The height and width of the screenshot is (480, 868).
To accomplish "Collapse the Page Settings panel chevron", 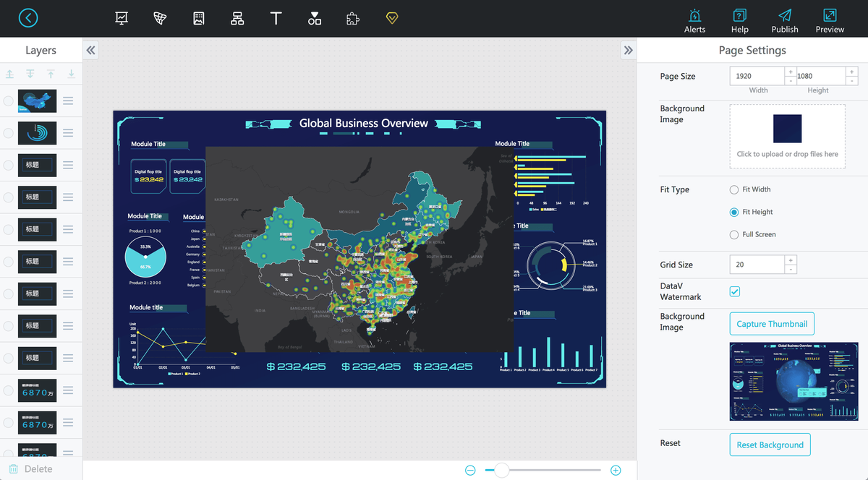I will [628, 50].
